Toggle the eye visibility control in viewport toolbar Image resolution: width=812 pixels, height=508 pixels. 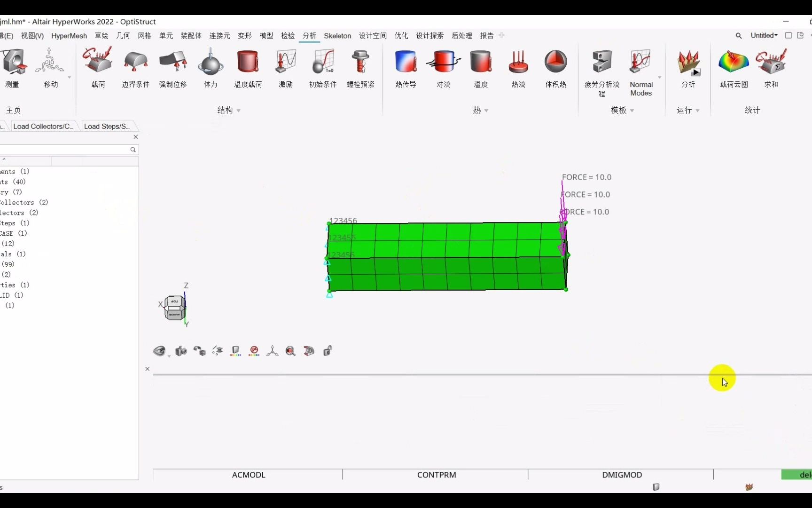[x=160, y=350]
